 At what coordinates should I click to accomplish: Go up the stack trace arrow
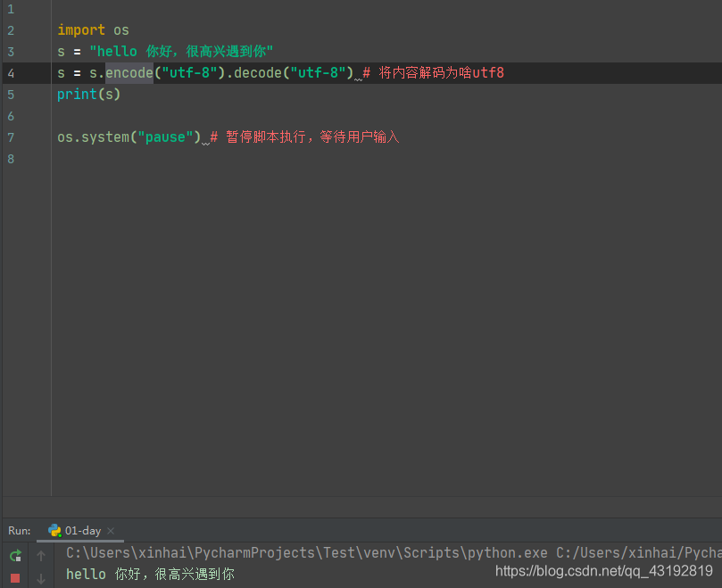[x=41, y=556]
